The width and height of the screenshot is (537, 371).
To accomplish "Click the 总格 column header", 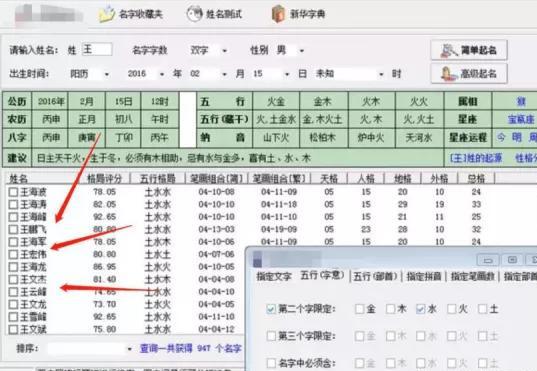I will click(x=476, y=178).
